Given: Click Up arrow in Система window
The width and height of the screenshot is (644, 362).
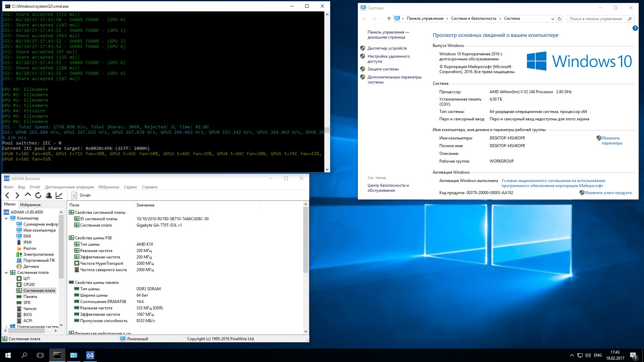Looking at the screenshot, I should pos(389,19).
